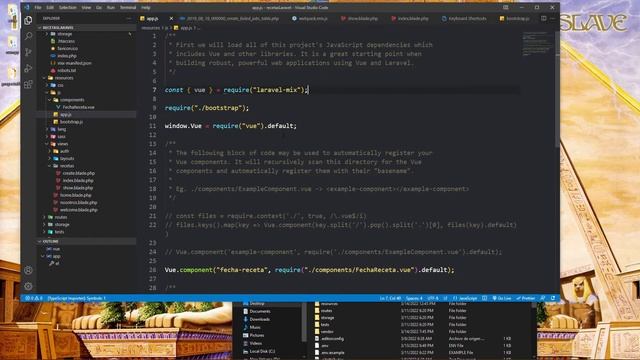Open .htaccess in the file tree
This screenshot has height=360, width=640.
(66, 41)
